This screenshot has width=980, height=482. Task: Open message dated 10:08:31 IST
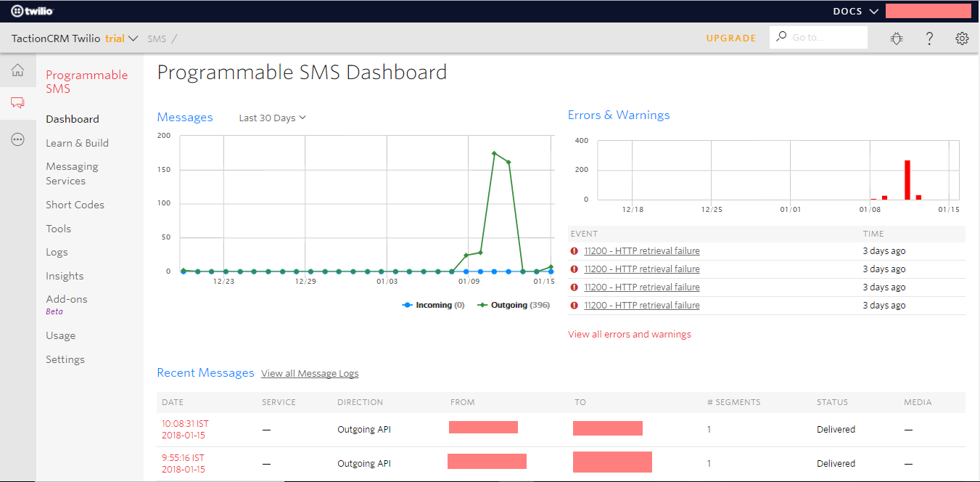coord(185,429)
